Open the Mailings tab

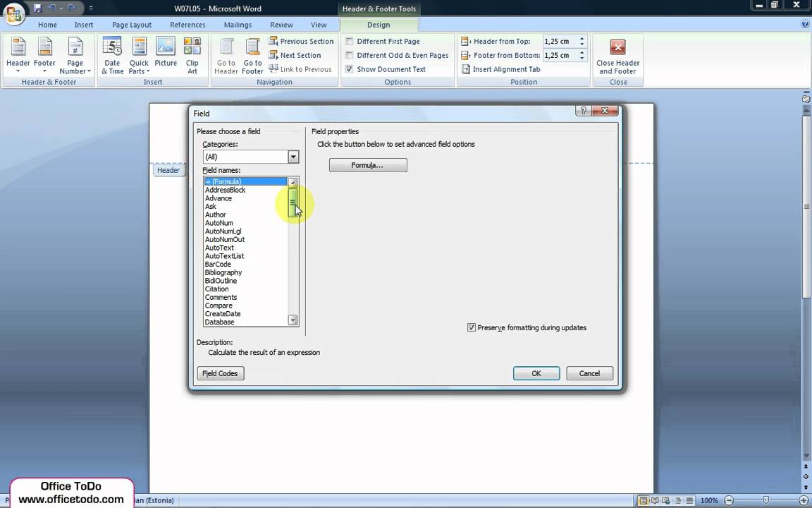click(x=238, y=25)
